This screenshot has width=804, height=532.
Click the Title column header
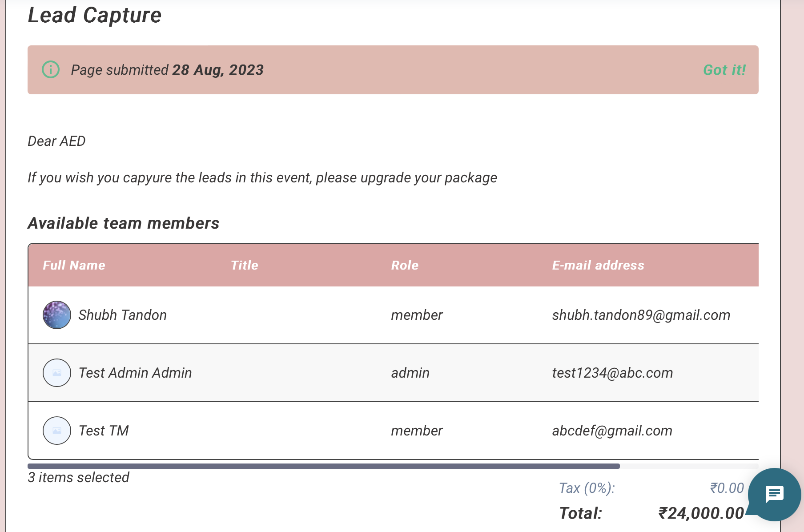(244, 265)
